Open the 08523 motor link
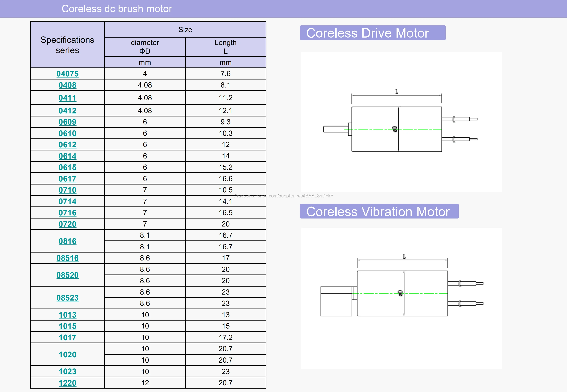The height and width of the screenshot is (392, 567). click(x=67, y=298)
